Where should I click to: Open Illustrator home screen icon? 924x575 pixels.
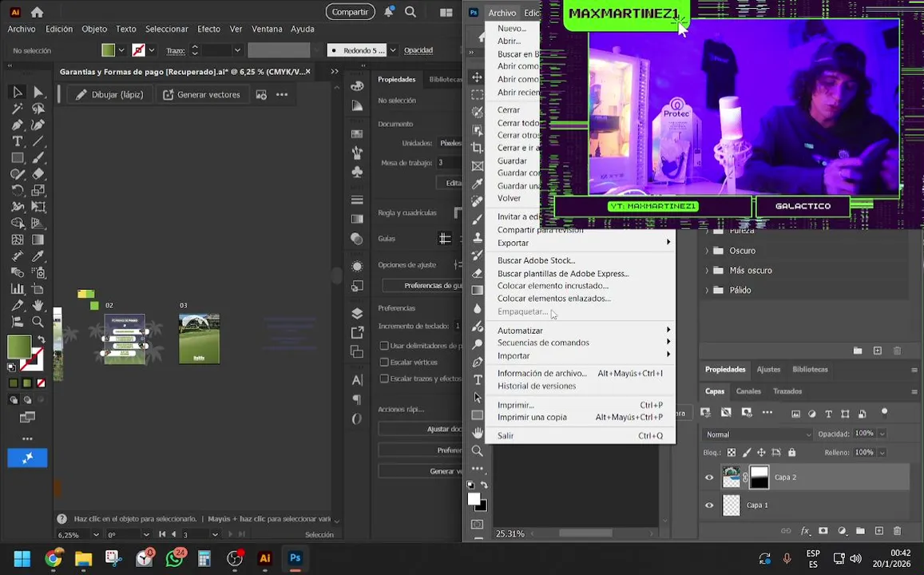coord(37,12)
